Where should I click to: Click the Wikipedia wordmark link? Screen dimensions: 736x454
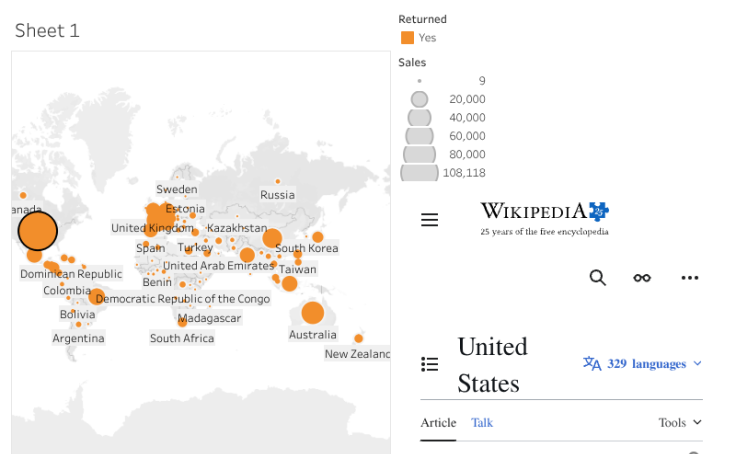coord(532,211)
